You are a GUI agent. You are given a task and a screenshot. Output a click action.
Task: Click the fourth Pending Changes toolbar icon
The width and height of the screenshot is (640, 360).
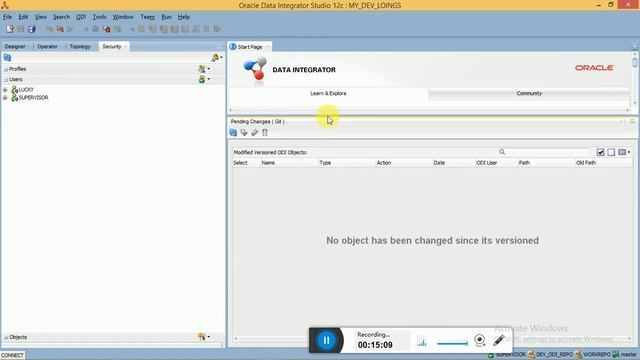coord(265,132)
